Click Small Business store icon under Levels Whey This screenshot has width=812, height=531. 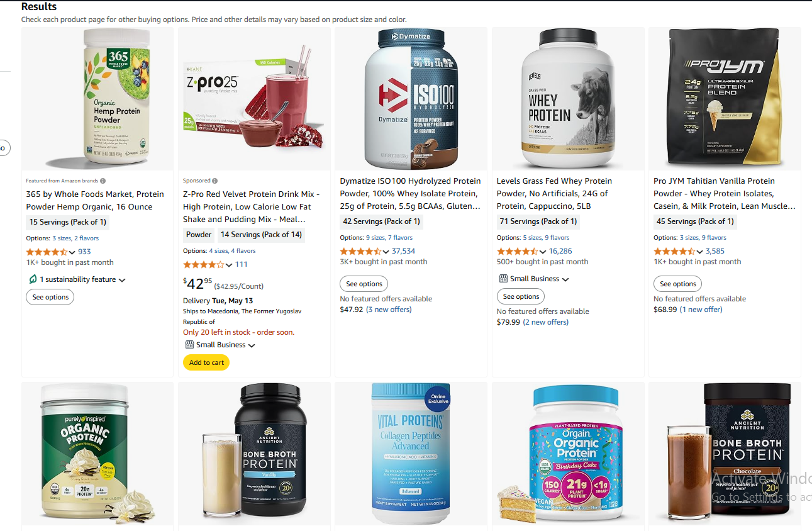coord(503,279)
